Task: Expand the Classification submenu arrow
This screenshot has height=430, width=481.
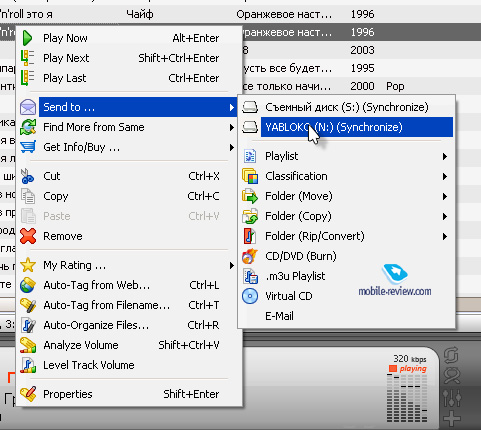Action: tap(445, 176)
